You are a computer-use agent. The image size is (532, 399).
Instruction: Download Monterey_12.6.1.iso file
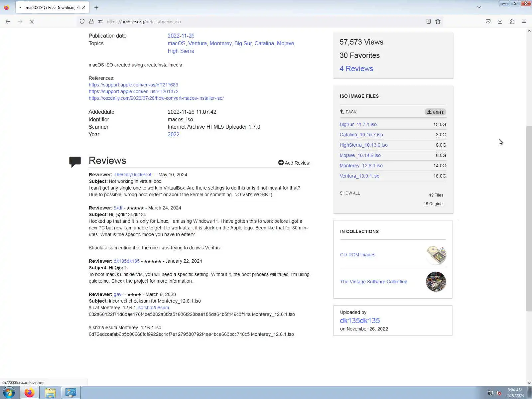tap(361, 166)
